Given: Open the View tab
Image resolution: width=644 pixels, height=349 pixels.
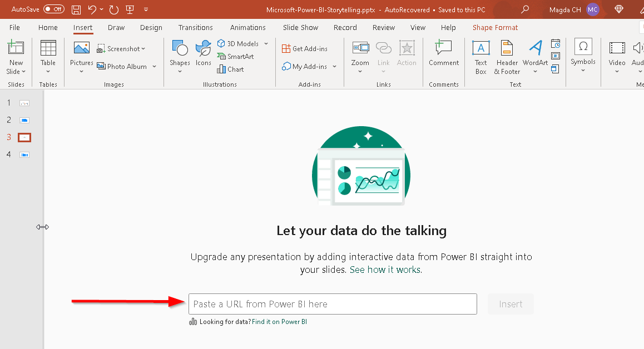Looking at the screenshot, I should click(418, 28).
